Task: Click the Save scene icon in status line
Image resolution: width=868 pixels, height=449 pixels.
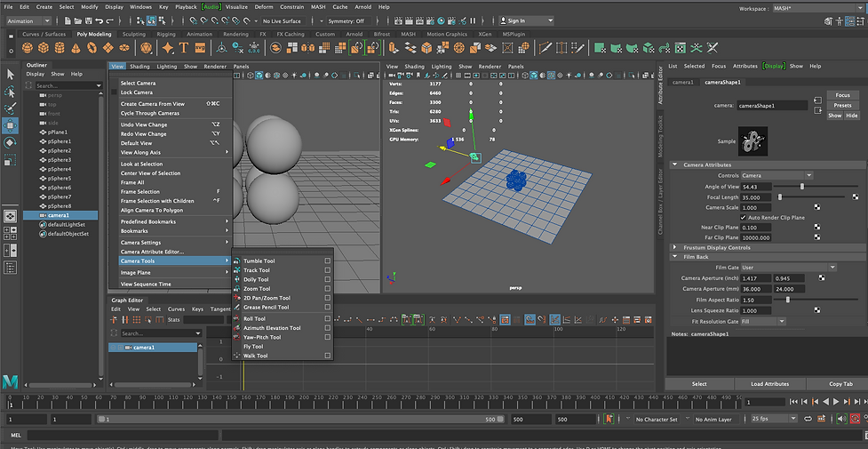Action: 88,21
